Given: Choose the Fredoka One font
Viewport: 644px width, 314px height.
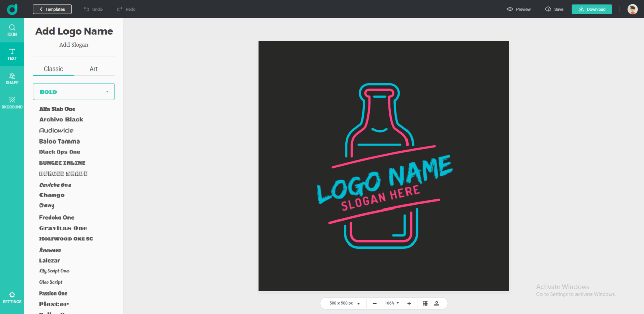Looking at the screenshot, I should tap(57, 217).
